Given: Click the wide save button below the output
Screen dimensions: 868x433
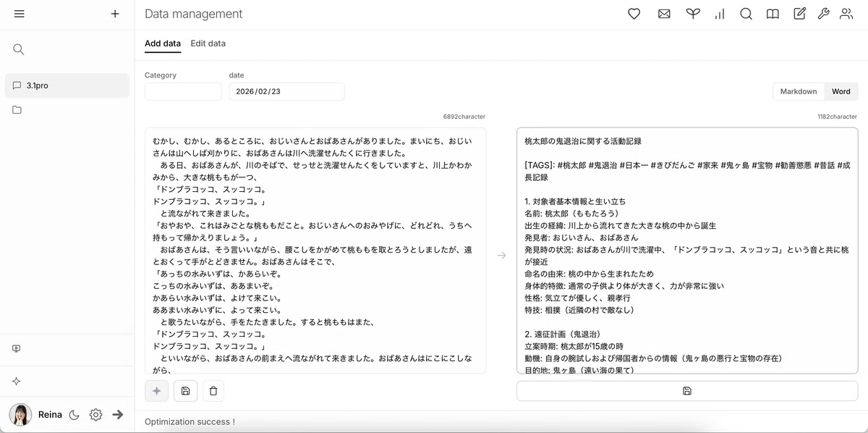Looking at the screenshot, I should click(687, 391).
